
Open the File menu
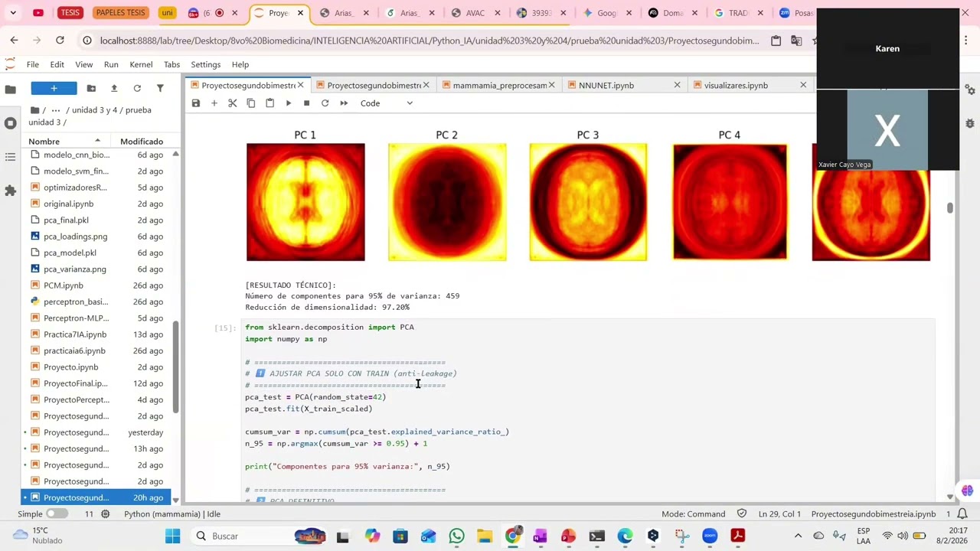coord(33,64)
